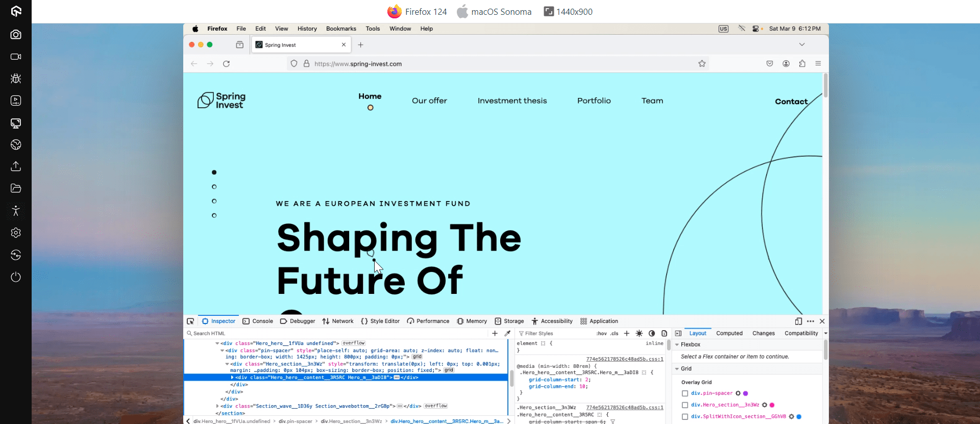
Task: Enable overlay grid for div.Hero_section__3n3Wz
Action: 685,405
